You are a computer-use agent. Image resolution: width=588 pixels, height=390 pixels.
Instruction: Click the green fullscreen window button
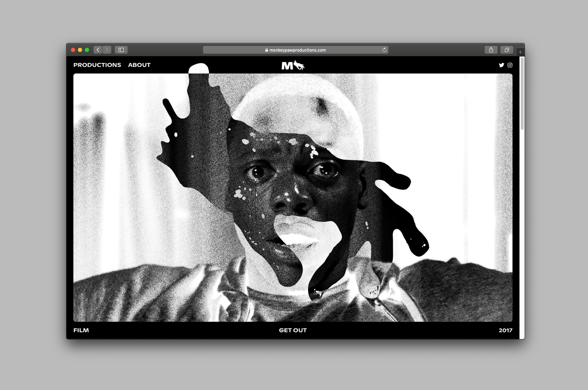coord(87,50)
